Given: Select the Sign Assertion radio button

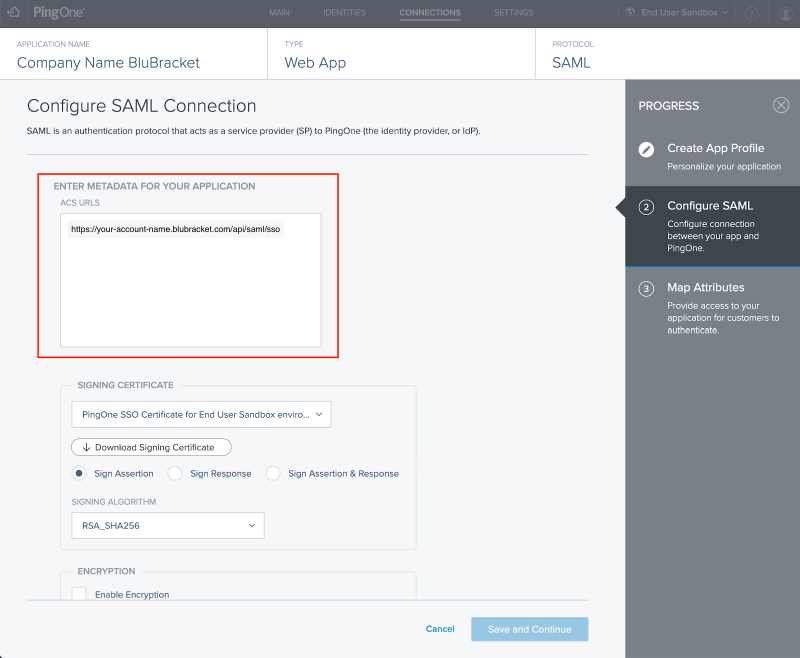Looking at the screenshot, I should (79, 473).
